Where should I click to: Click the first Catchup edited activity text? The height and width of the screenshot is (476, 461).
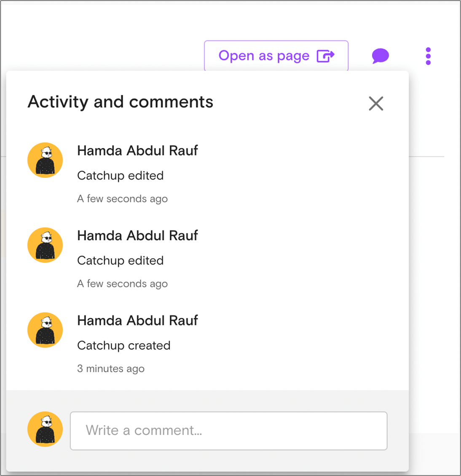[x=121, y=176]
